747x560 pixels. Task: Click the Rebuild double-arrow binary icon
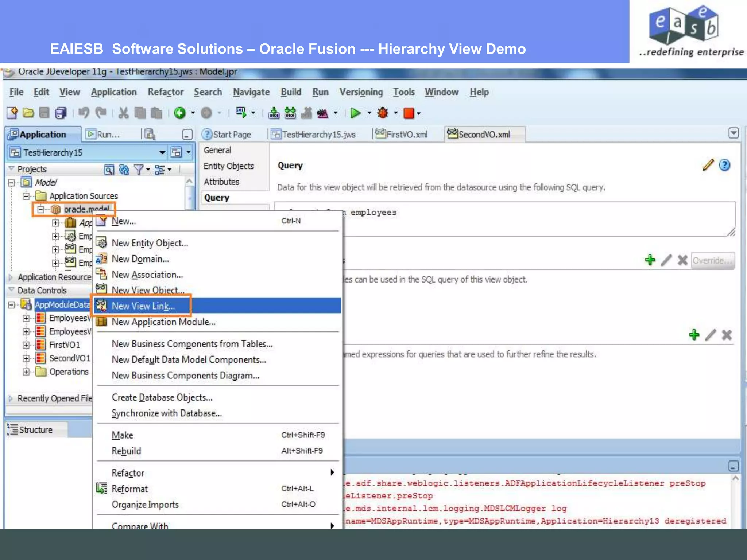(x=290, y=113)
